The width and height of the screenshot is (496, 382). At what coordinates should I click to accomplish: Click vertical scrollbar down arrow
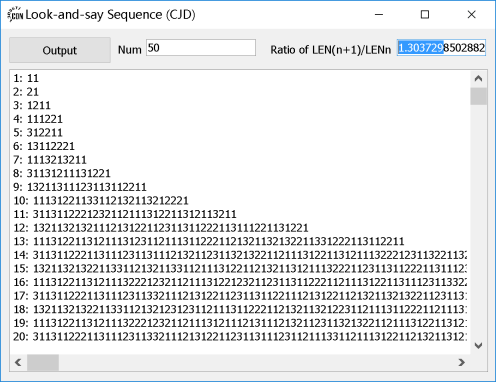tap(479, 346)
